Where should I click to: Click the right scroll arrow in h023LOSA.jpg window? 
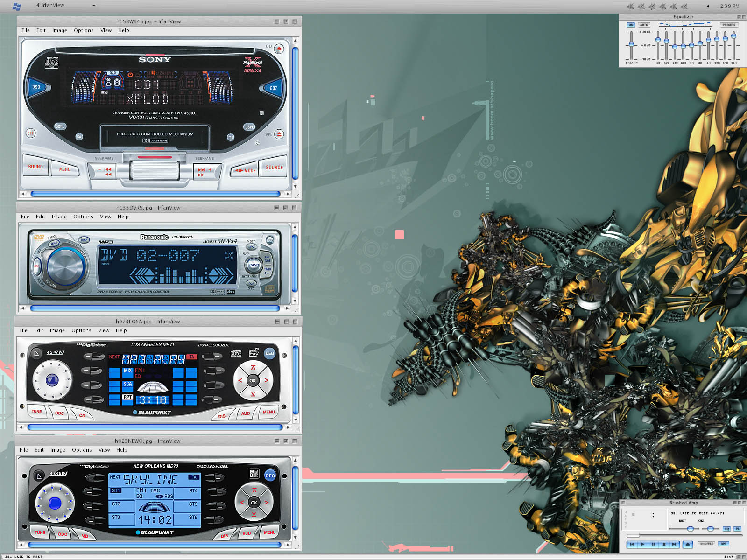288,427
